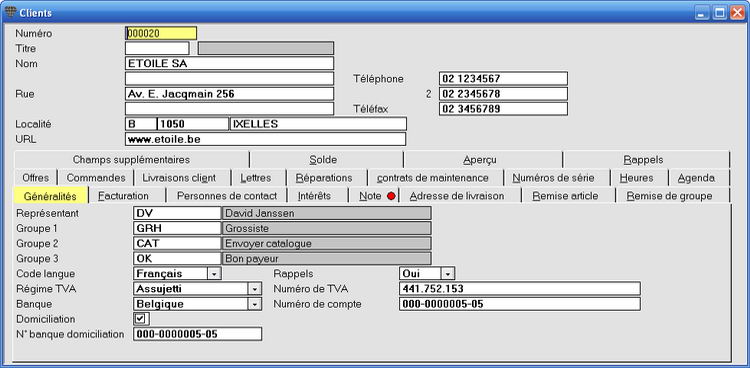Viewport: 750px width, 368px height.
Task: Open the Banque dropdown
Action: [254, 304]
